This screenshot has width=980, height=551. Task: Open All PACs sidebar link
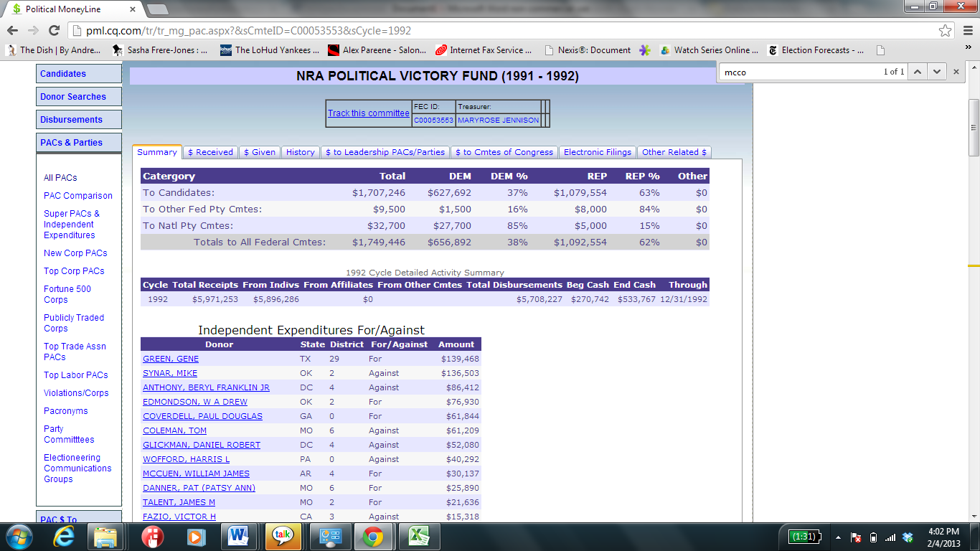(x=60, y=178)
